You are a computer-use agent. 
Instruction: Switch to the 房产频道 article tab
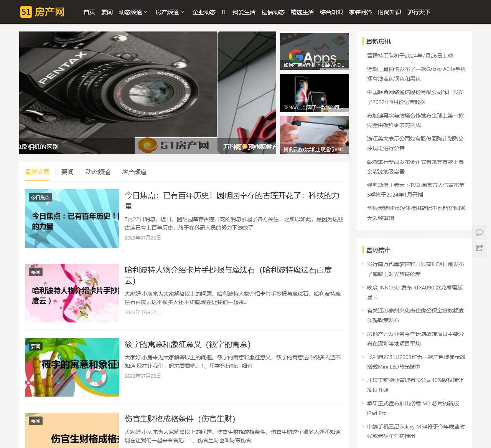135,172
